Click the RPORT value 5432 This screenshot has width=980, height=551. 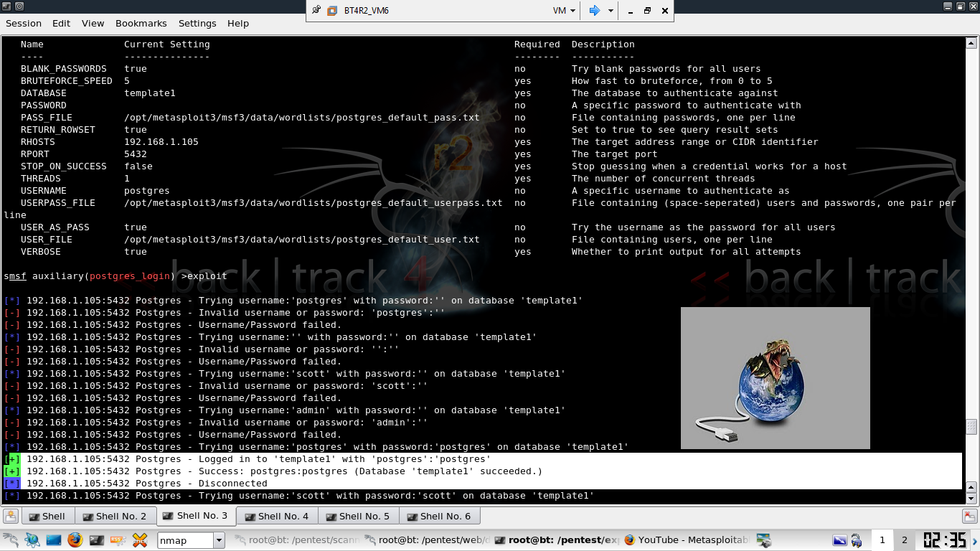click(x=136, y=154)
